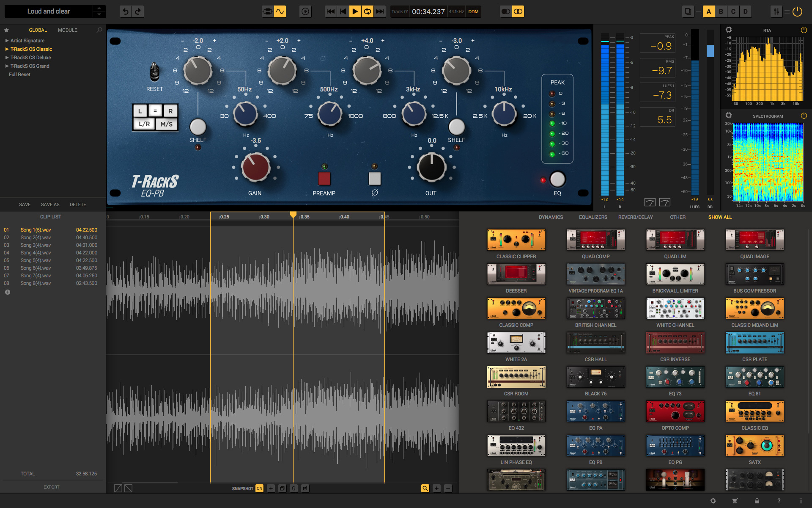The width and height of the screenshot is (812, 508).
Task: Click the snapshot delete trash icon
Action: tap(294, 488)
